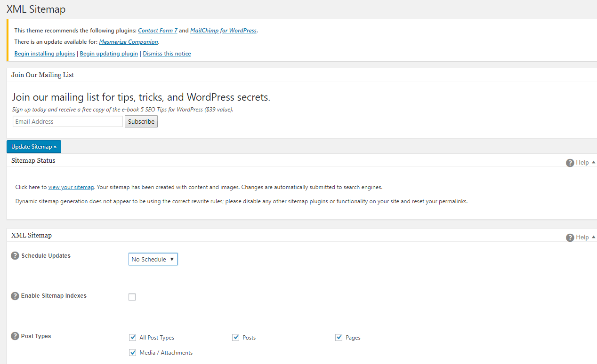This screenshot has height=364, width=597.
Task: Uncheck the Pages checkbox
Action: tap(339, 337)
